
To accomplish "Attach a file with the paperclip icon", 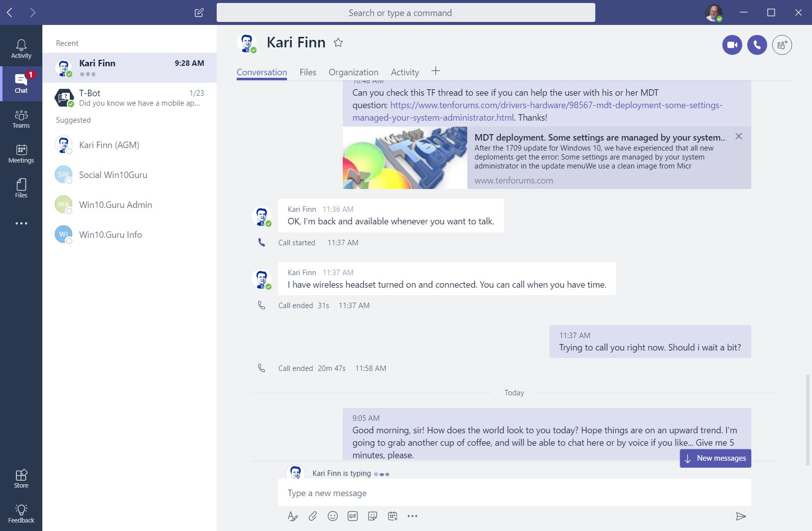I will coord(313,516).
